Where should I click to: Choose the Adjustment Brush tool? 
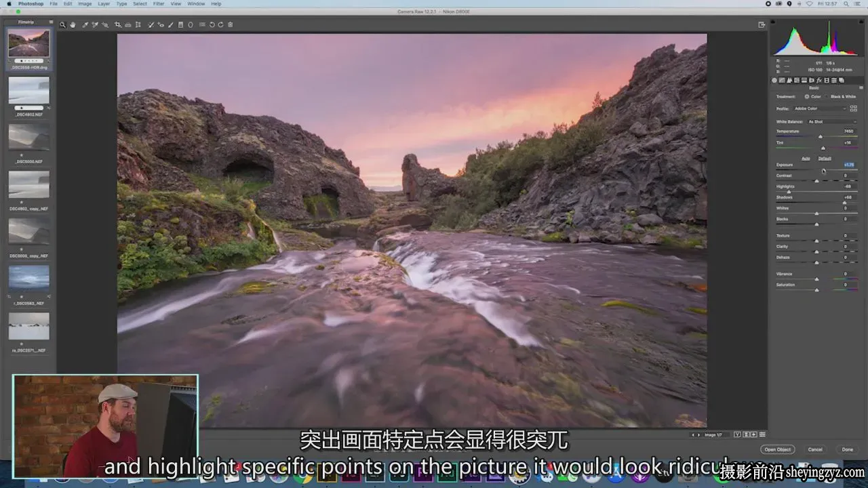[x=170, y=25]
